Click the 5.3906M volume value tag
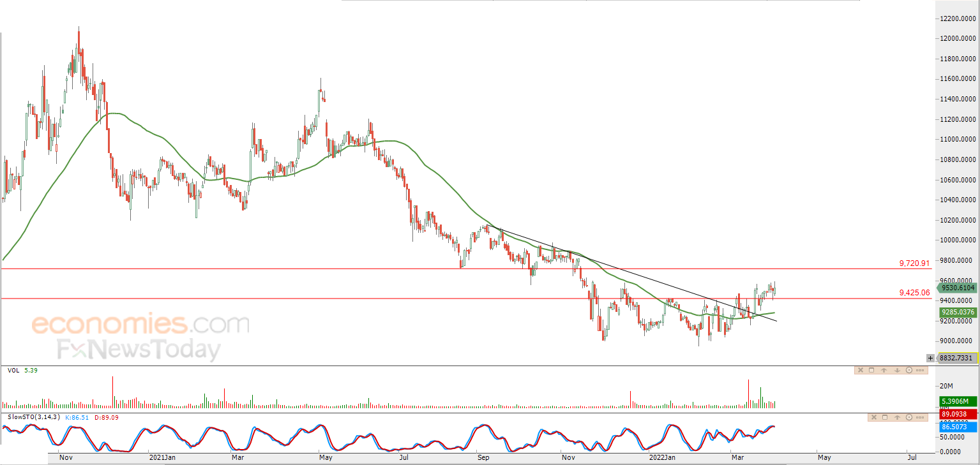The image size is (980, 465). [958, 401]
